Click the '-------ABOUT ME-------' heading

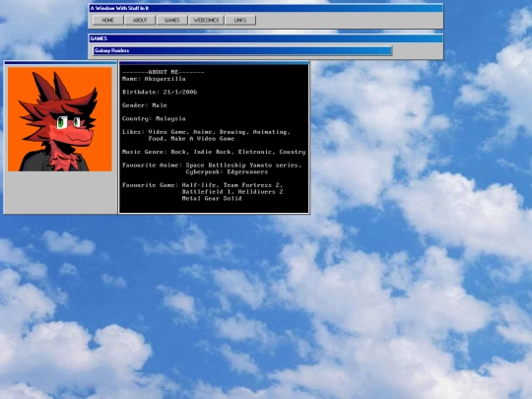click(164, 72)
